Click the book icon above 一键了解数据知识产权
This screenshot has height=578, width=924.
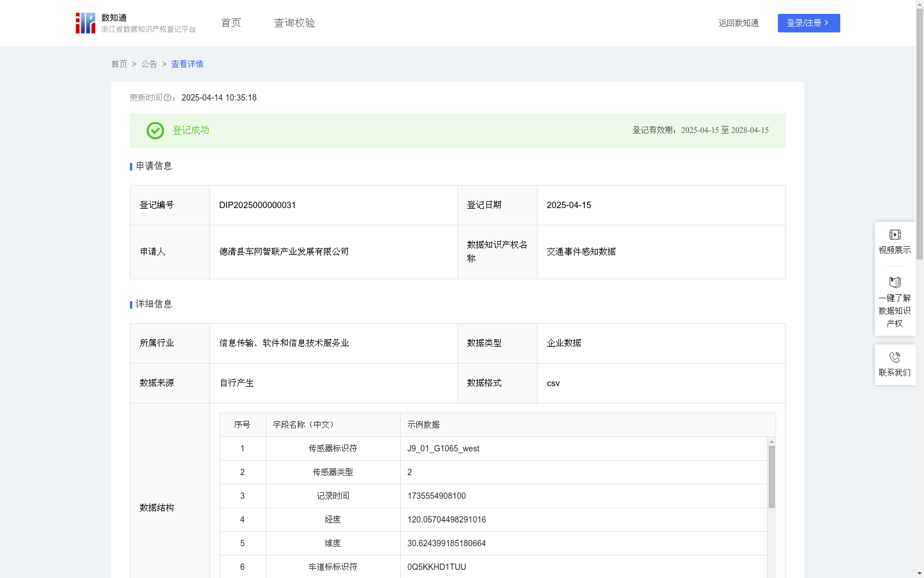click(x=895, y=282)
